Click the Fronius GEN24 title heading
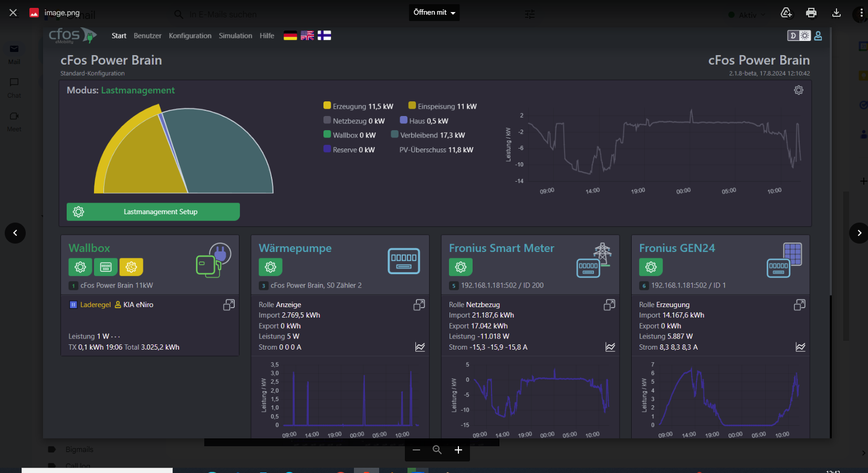The height and width of the screenshot is (473, 868). [677, 248]
